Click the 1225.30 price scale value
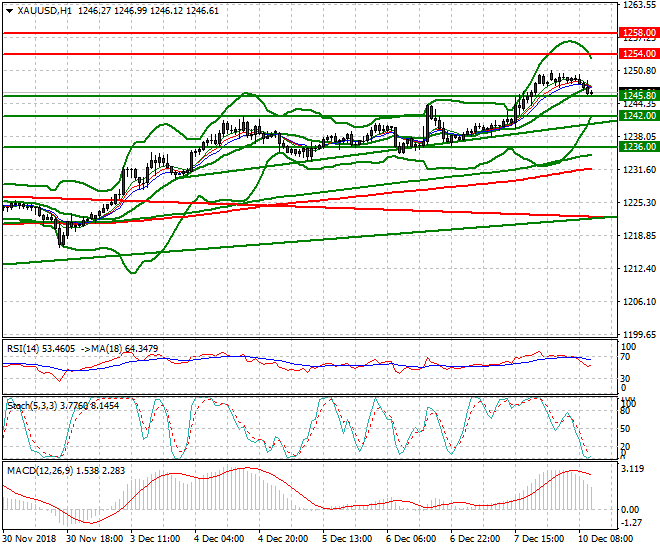This screenshot has width=660, height=550. (x=639, y=202)
